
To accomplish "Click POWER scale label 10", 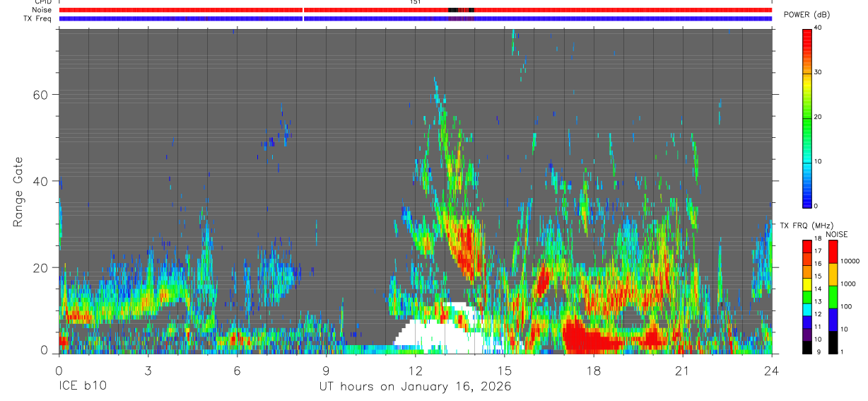I will 818,161.
